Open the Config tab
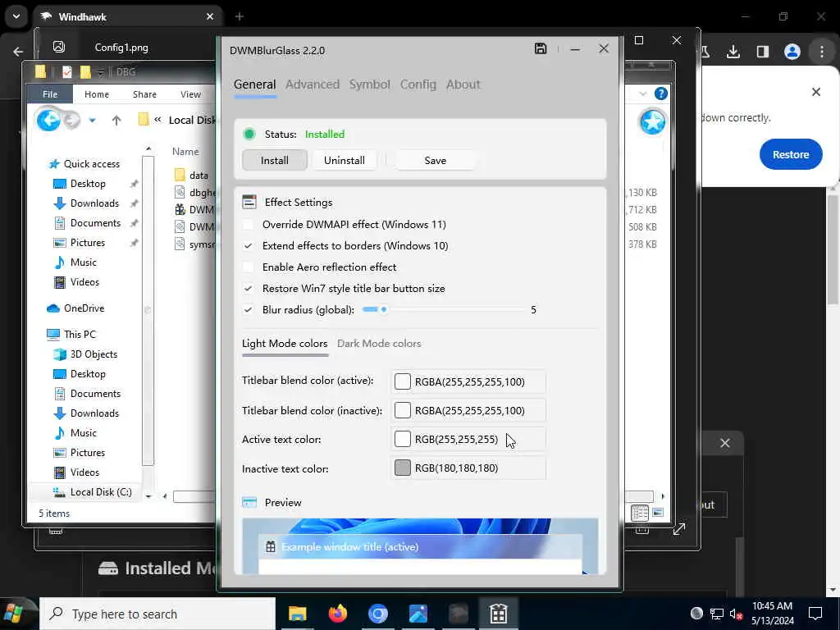840x630 pixels. pyautogui.click(x=418, y=84)
